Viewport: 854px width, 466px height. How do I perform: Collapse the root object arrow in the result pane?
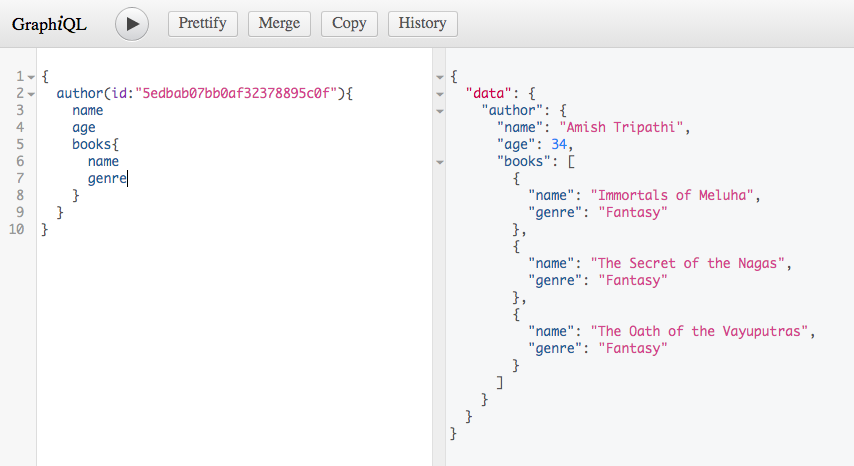coord(440,77)
